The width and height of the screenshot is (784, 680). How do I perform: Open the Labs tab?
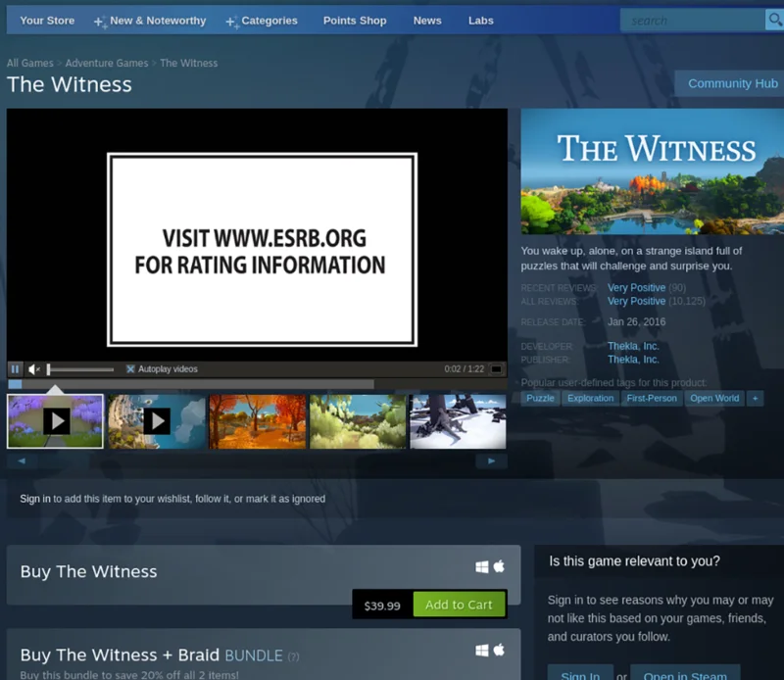pos(480,21)
